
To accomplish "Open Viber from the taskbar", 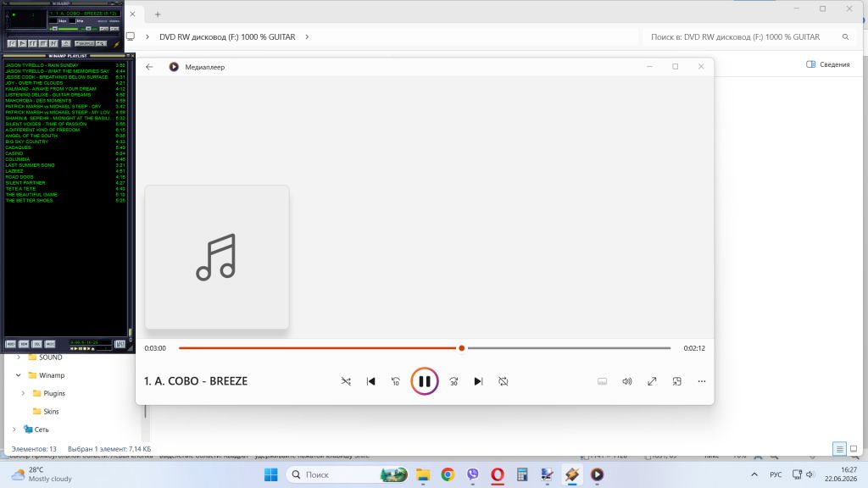I will point(473,474).
